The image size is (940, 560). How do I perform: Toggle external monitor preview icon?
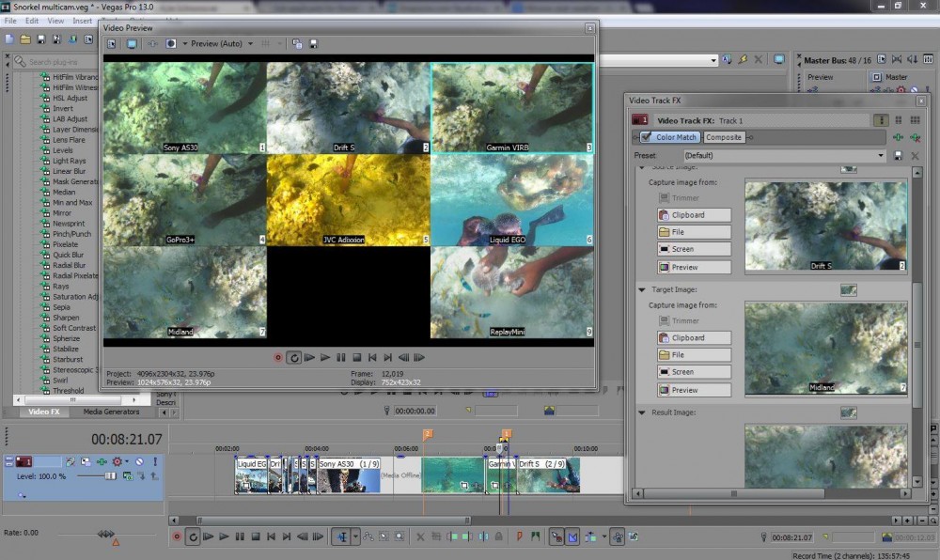132,43
